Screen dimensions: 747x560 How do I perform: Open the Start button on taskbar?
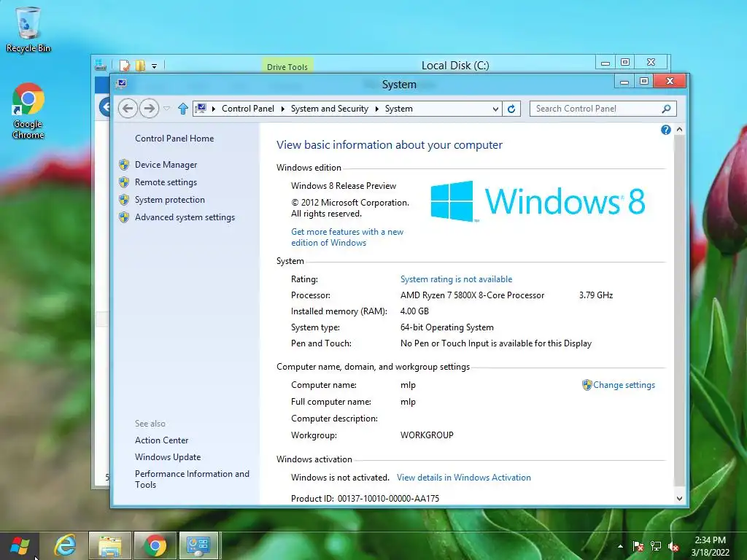20,545
